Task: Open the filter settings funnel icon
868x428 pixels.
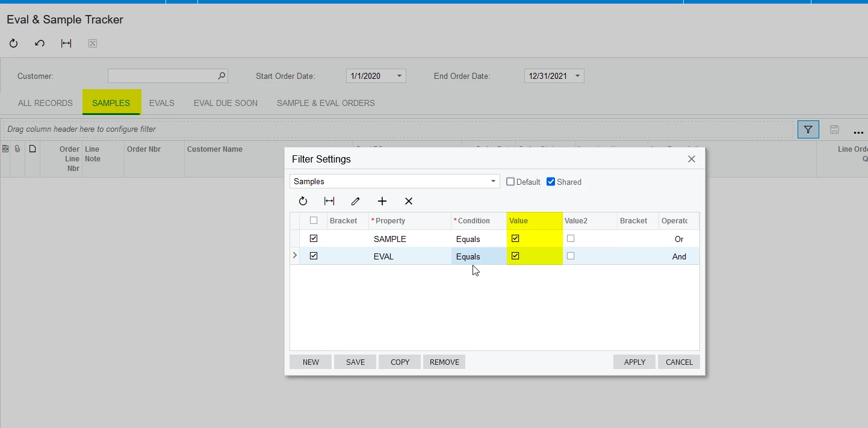Action: [x=808, y=129]
